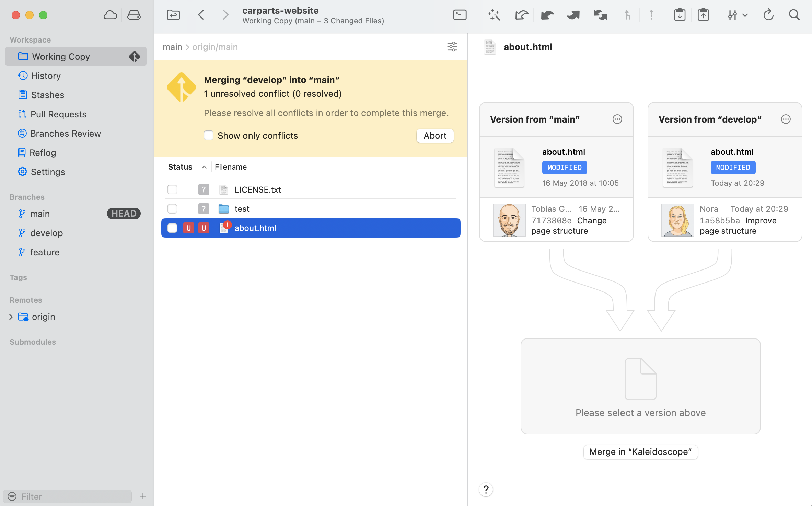The image size is (812, 506).
Task: Open the terminal toolbar icon
Action: click(460, 15)
